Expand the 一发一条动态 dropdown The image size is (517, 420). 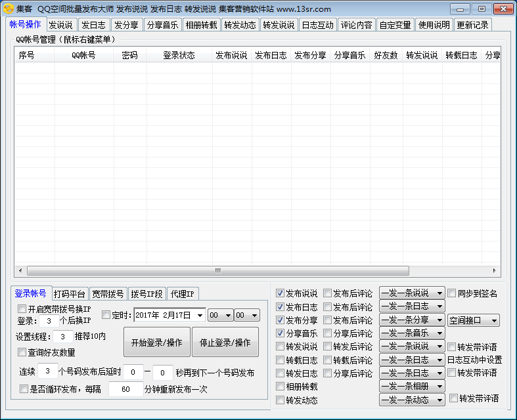(x=412, y=400)
